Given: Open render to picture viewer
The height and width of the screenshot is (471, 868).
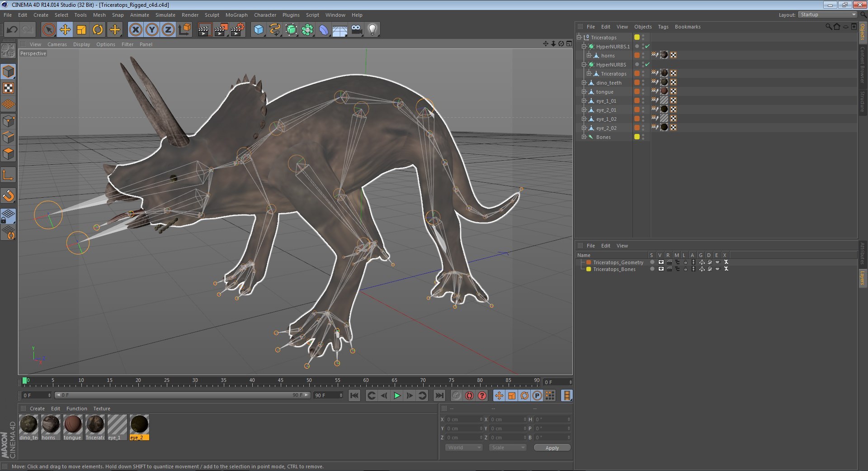Looking at the screenshot, I should pos(221,30).
